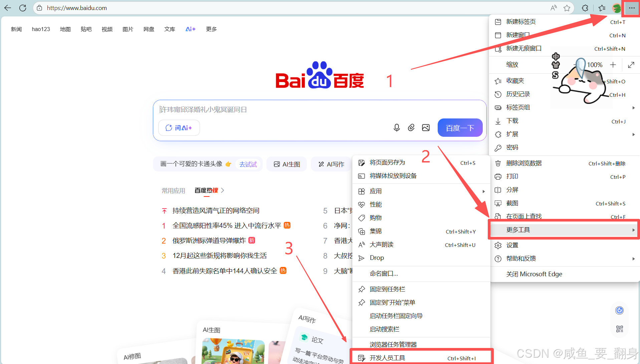Select 购物 in the submenu

tap(421, 218)
